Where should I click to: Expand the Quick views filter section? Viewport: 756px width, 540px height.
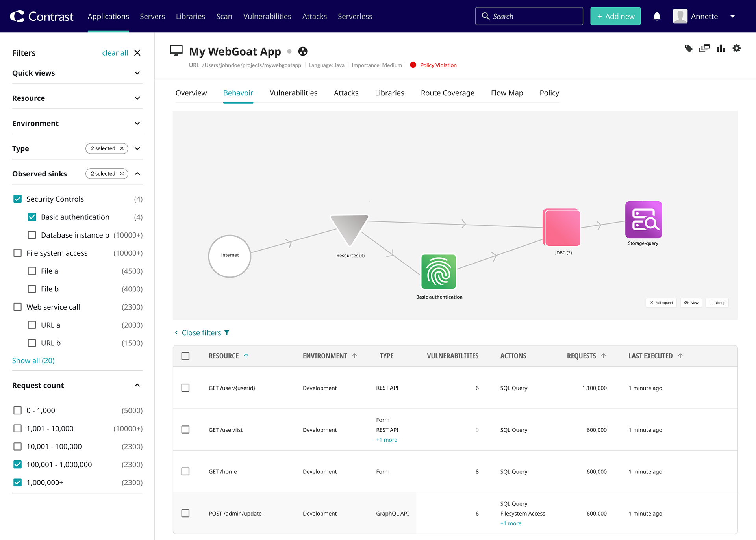click(137, 73)
